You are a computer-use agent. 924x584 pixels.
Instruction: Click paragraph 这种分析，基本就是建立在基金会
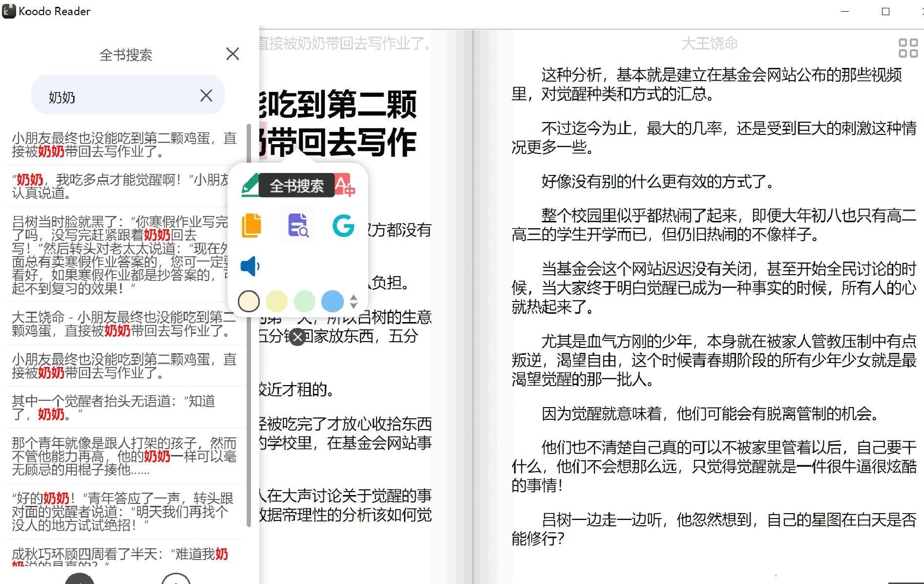click(707, 84)
